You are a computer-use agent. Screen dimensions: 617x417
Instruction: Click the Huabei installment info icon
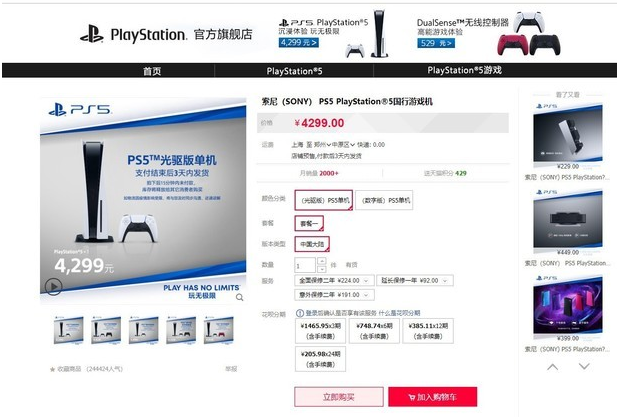299,313
